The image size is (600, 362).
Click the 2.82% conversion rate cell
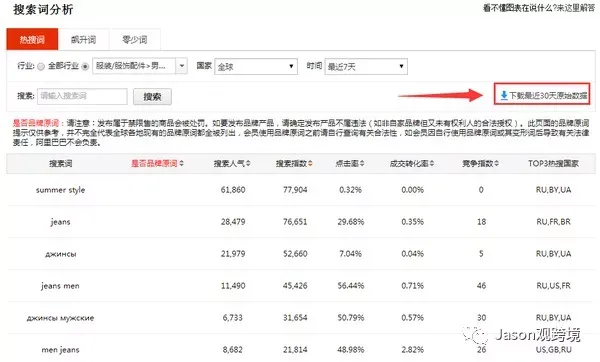point(412,350)
